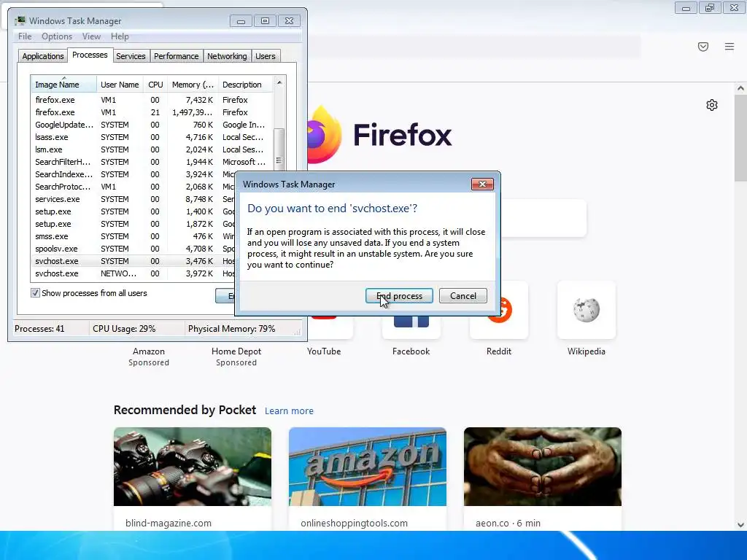Image resolution: width=747 pixels, height=560 pixels.
Task: Confirm with the End process button in dialog
Action: pos(399,296)
